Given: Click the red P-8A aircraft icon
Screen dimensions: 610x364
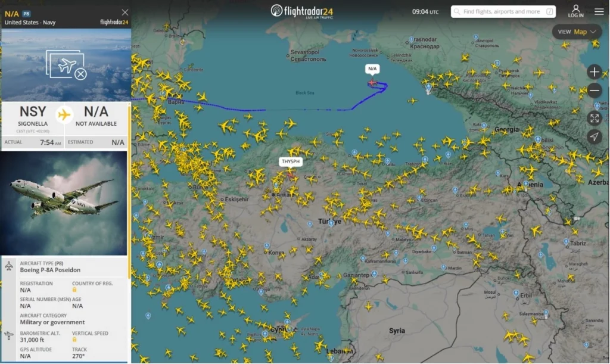Looking at the screenshot, I should coord(372,83).
